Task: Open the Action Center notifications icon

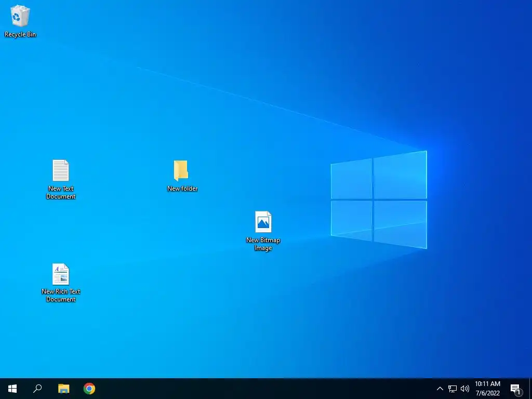Action: pyautogui.click(x=516, y=389)
